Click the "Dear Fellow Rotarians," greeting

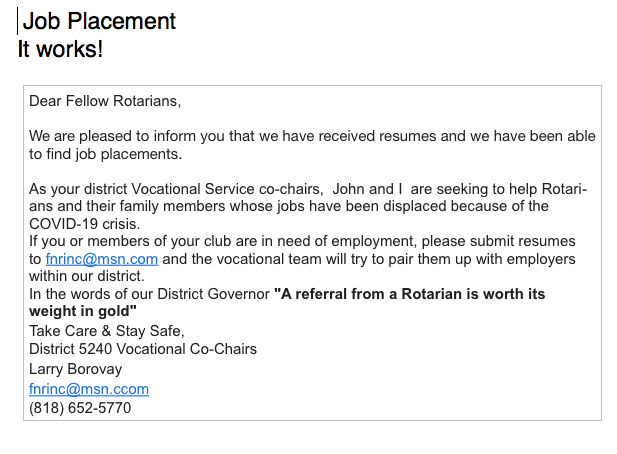tap(105, 101)
